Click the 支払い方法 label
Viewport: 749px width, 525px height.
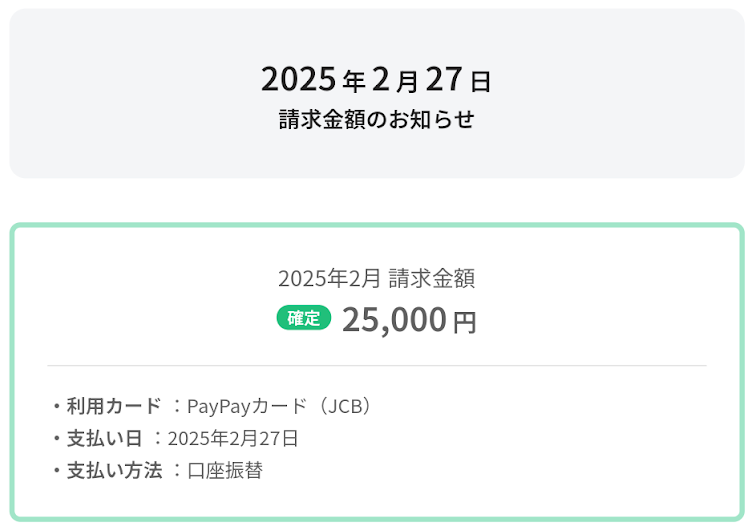[113, 470]
